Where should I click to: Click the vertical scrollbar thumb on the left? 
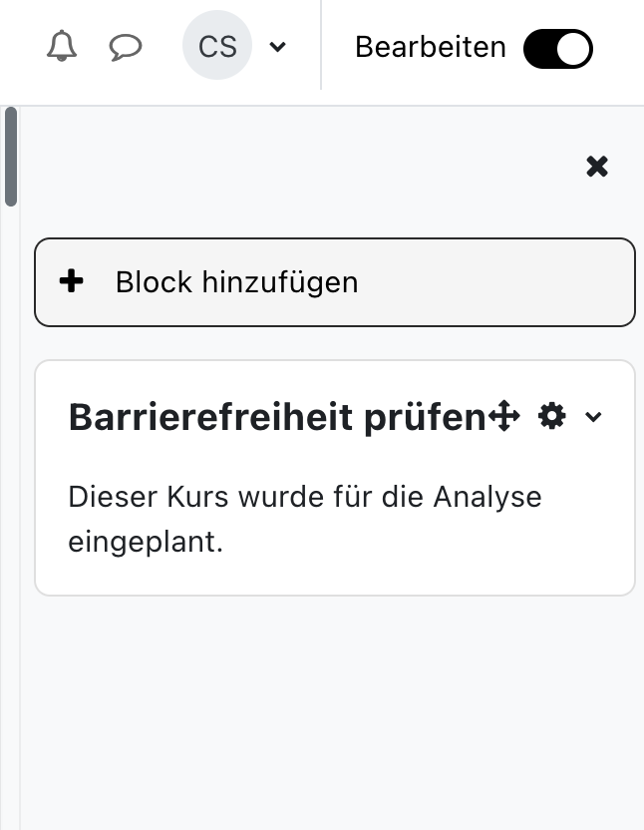point(11,157)
